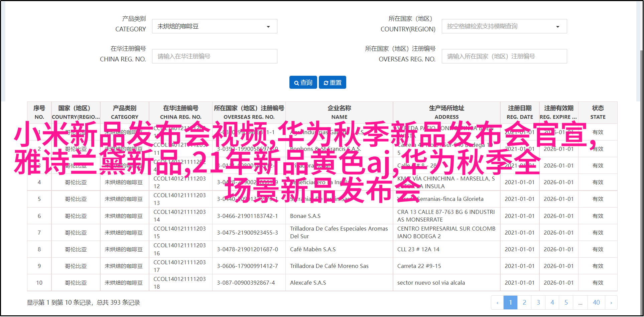Click China reg number ending 18 in row 10

click(180, 283)
